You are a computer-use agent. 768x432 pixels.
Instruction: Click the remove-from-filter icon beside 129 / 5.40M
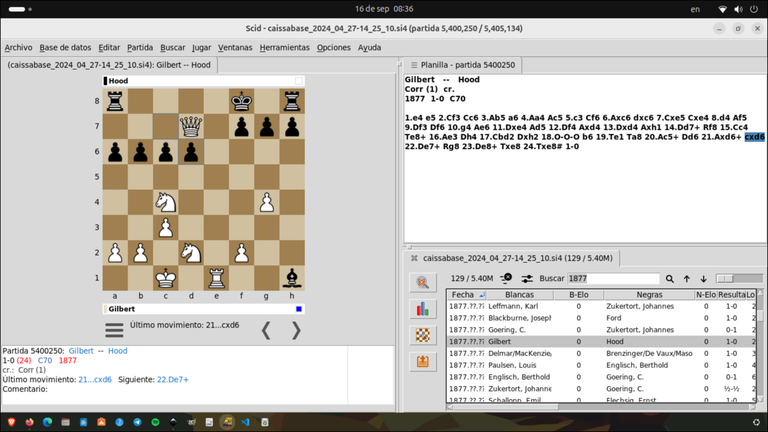pyautogui.click(x=506, y=278)
